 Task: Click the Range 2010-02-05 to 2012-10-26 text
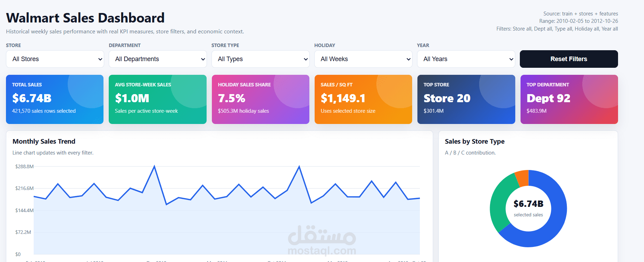[579, 21]
